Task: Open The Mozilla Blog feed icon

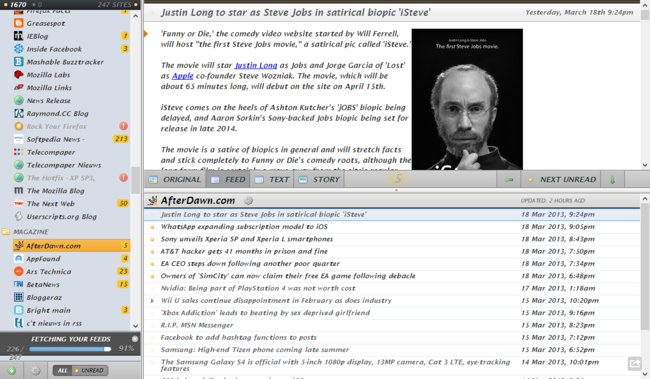Action: [19, 191]
